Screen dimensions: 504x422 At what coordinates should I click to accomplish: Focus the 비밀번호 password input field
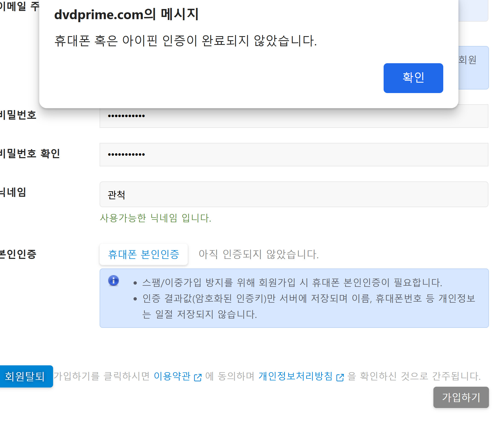click(x=294, y=116)
